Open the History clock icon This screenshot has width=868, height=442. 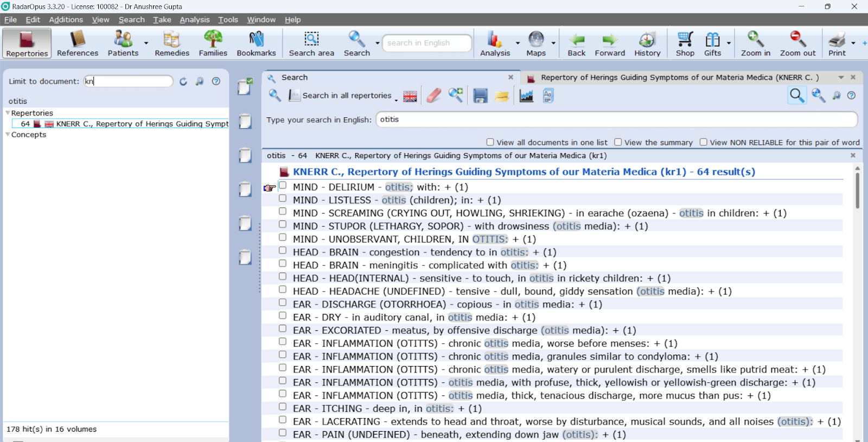click(x=647, y=43)
